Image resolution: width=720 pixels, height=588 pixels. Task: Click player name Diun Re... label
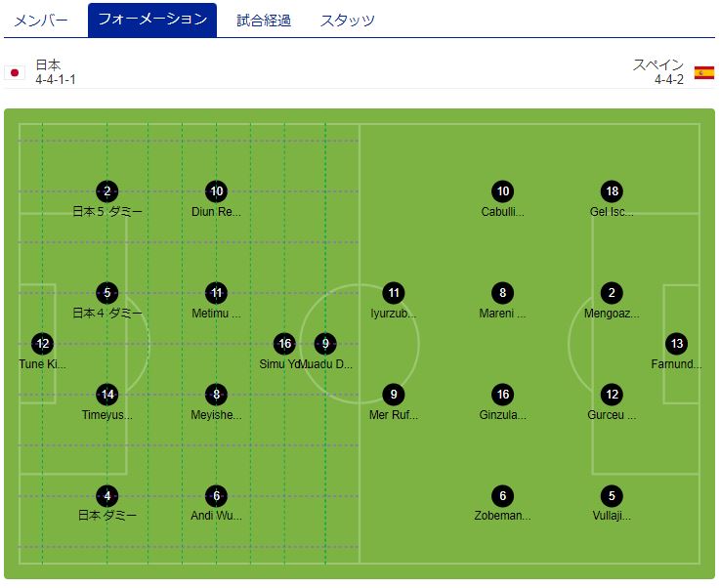point(216,212)
